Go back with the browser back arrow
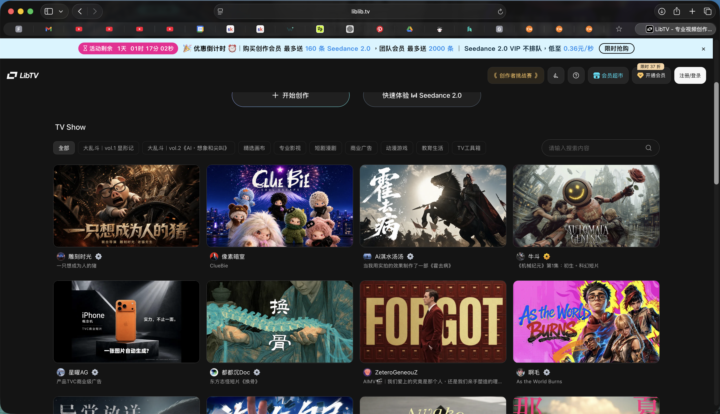Screen dimensions: 720x414 [80, 11]
